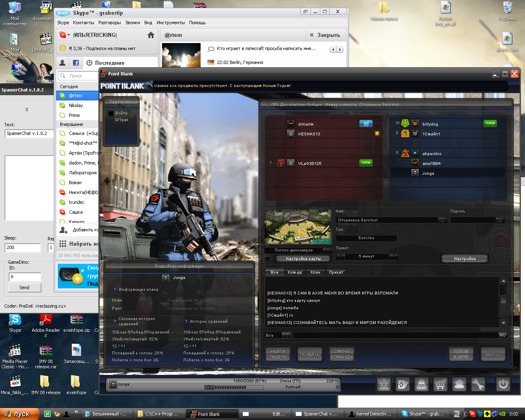The width and height of the screenshot is (525, 420).
Task: Increase the time limit with right arrow
Action: [x=394, y=256]
